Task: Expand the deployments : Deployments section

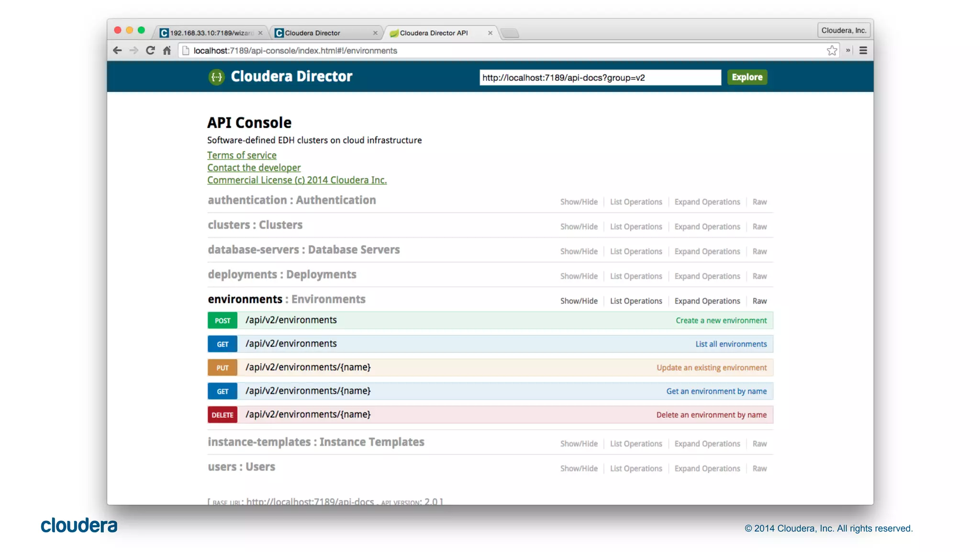Action: coord(282,275)
